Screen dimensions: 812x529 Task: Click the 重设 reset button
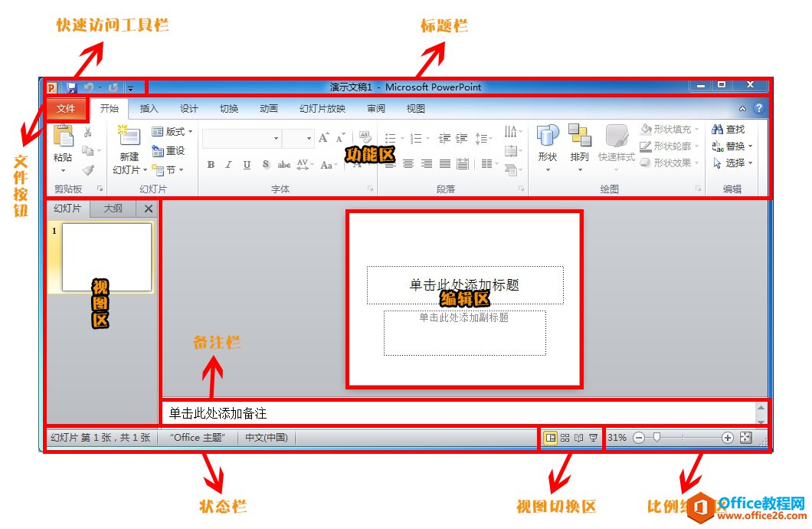169,151
